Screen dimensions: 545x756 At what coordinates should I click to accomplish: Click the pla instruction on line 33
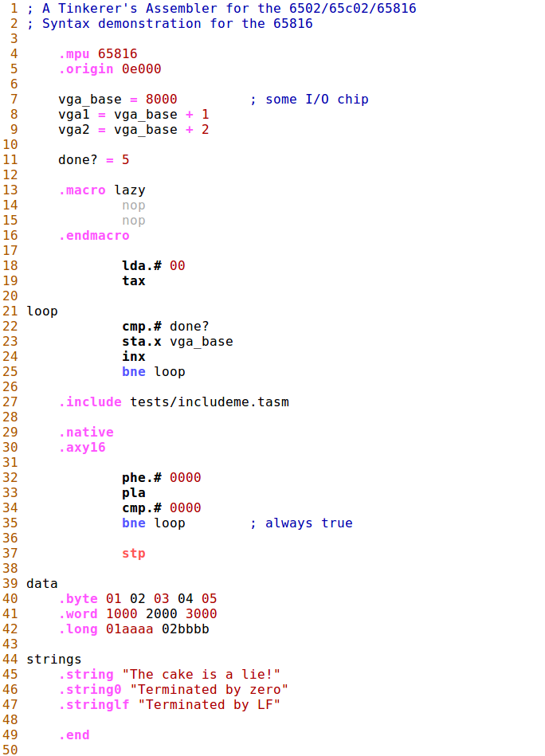point(134,493)
